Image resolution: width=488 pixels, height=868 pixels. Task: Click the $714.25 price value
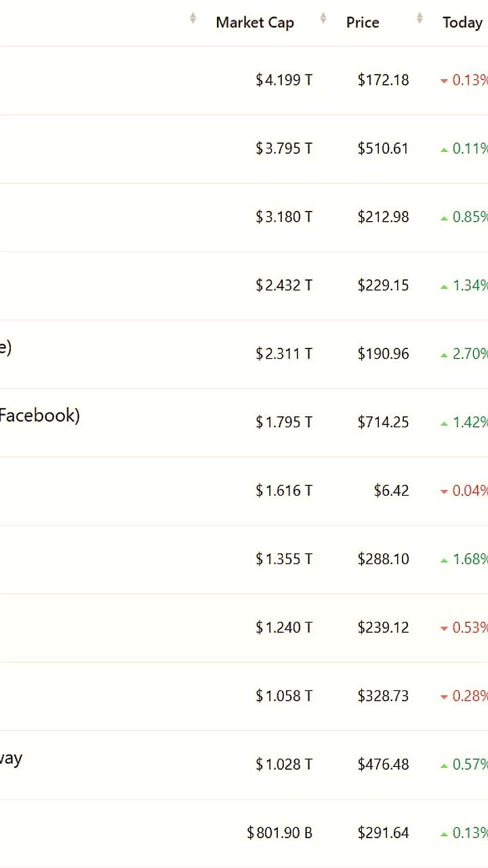(383, 422)
